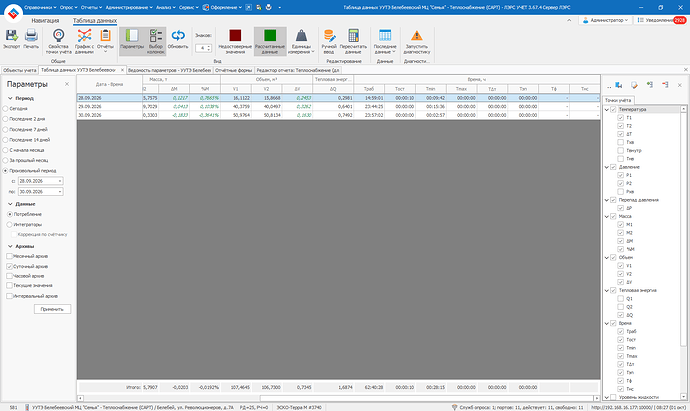Open the Отчёты ribbon button
The image size is (690, 411).
[x=105, y=41]
